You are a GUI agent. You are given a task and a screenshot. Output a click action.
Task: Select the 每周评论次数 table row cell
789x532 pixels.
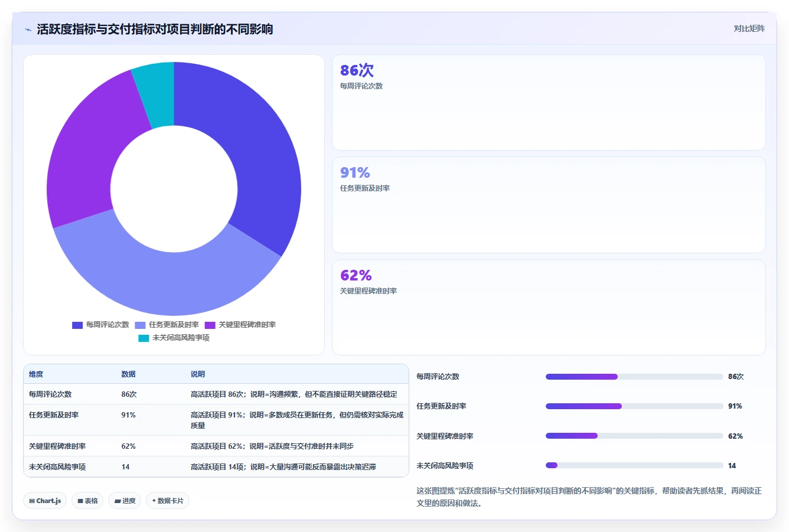click(50, 394)
